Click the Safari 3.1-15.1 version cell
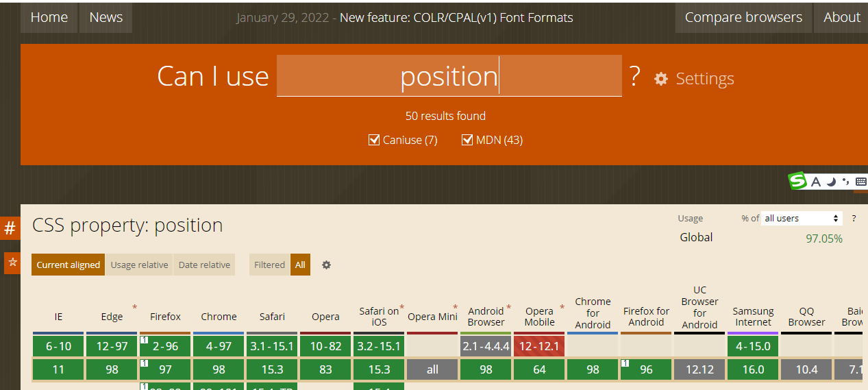Image resolution: width=868 pixels, height=390 pixels. (x=272, y=346)
